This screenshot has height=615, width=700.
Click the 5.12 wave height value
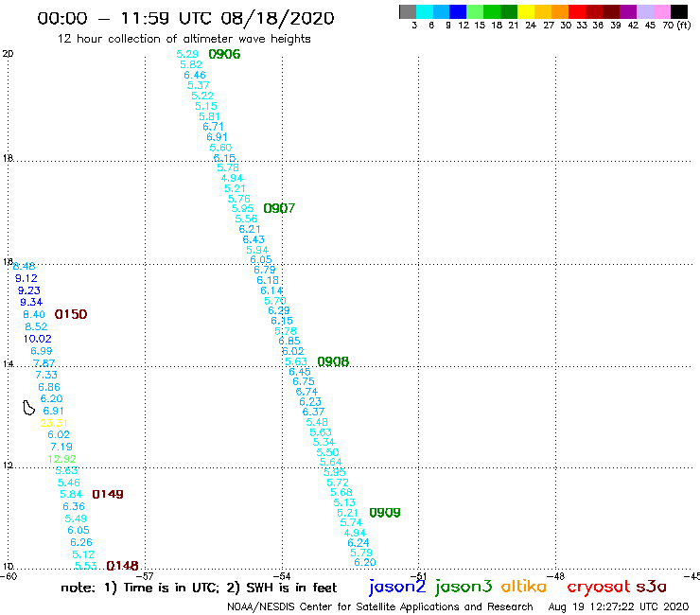click(83, 554)
